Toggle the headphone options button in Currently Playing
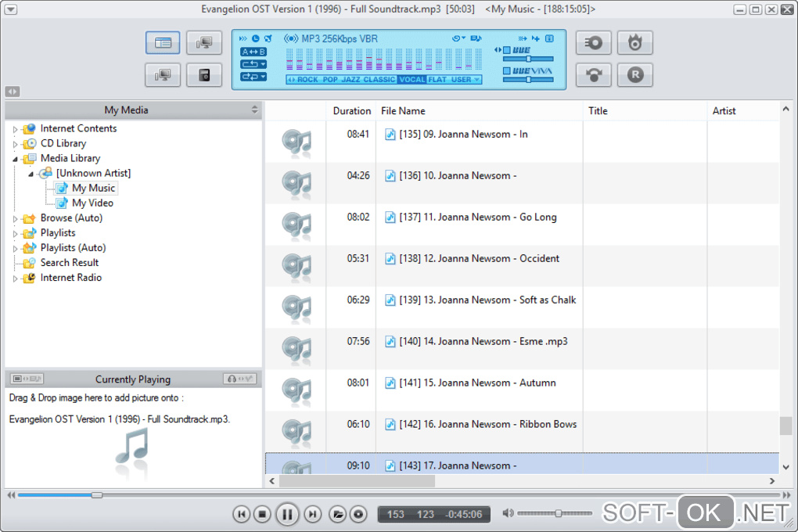This screenshot has width=798, height=532. (239, 379)
